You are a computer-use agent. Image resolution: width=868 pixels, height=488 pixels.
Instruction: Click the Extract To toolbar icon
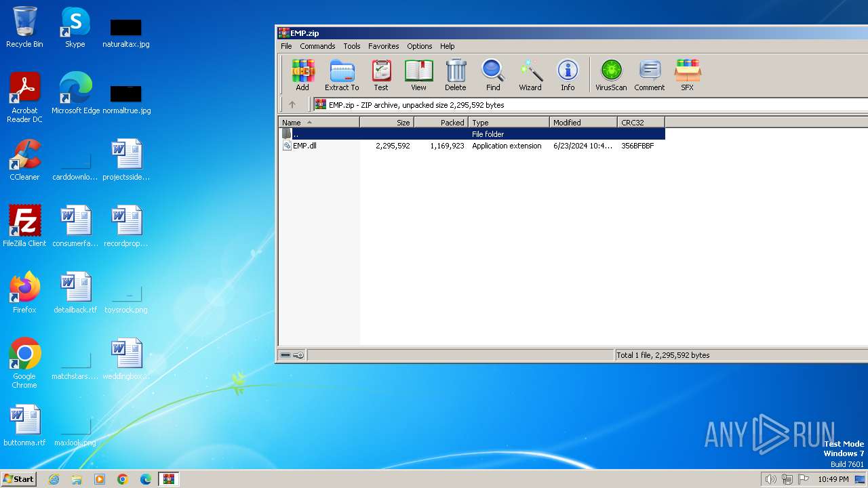342,75
